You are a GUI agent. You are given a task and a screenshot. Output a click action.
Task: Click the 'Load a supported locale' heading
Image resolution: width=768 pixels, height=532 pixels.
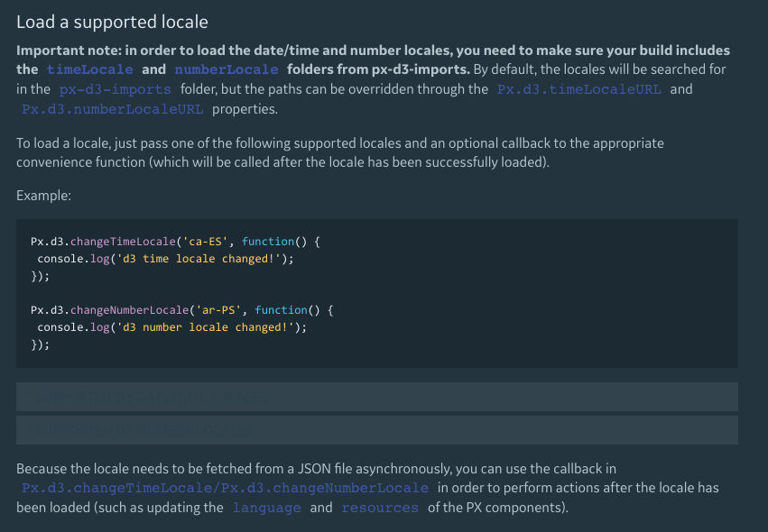coord(112,22)
